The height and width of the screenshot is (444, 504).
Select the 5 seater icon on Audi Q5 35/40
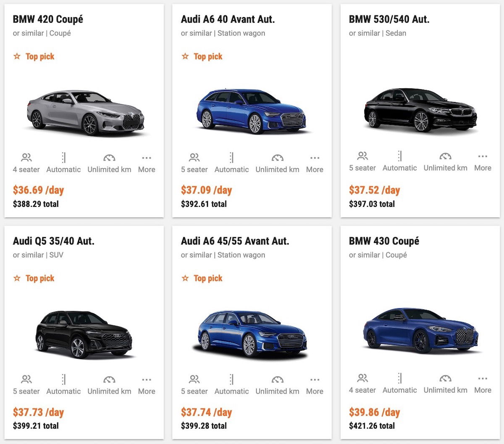click(x=26, y=380)
